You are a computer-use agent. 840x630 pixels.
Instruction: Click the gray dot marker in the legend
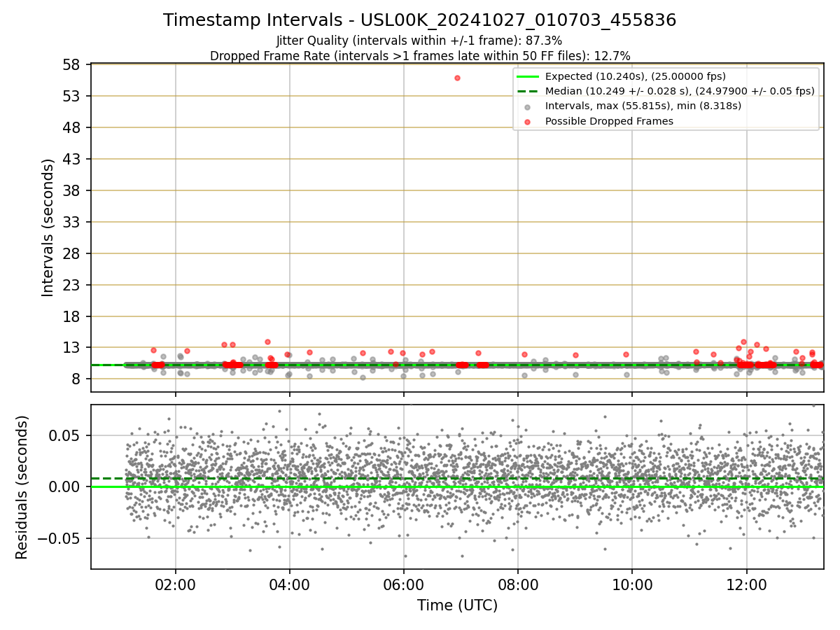(x=528, y=106)
